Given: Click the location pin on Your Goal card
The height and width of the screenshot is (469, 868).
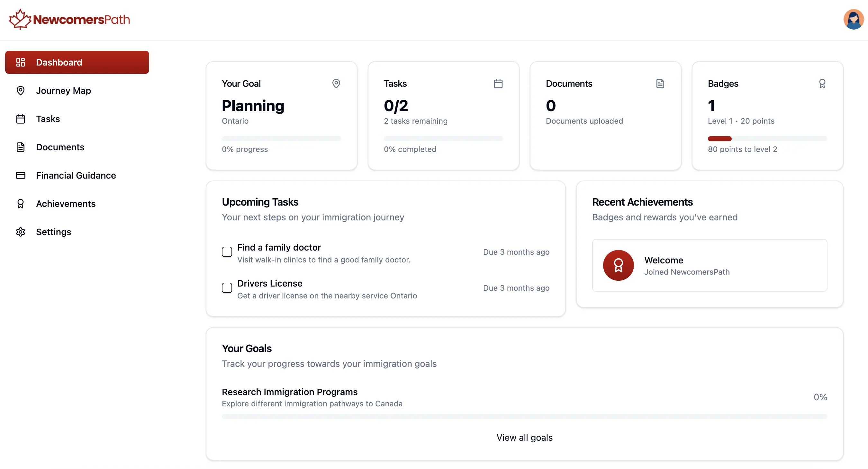Looking at the screenshot, I should (x=336, y=84).
